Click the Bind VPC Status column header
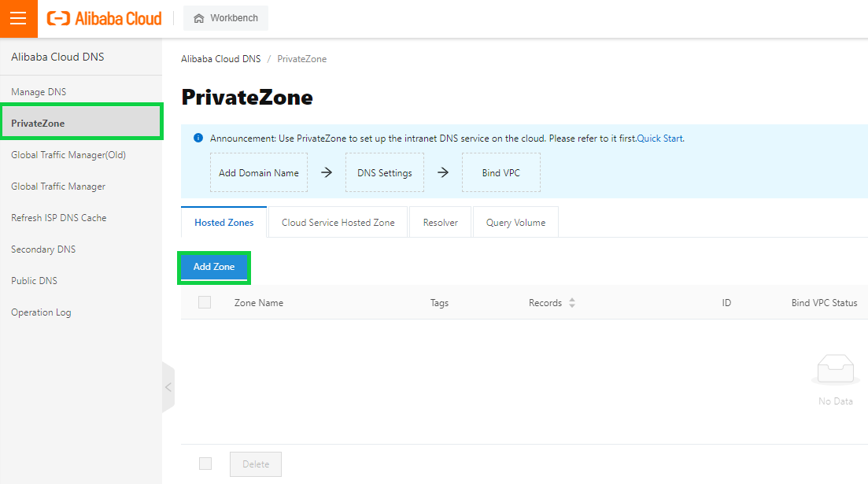This screenshot has width=868, height=484. tap(824, 303)
